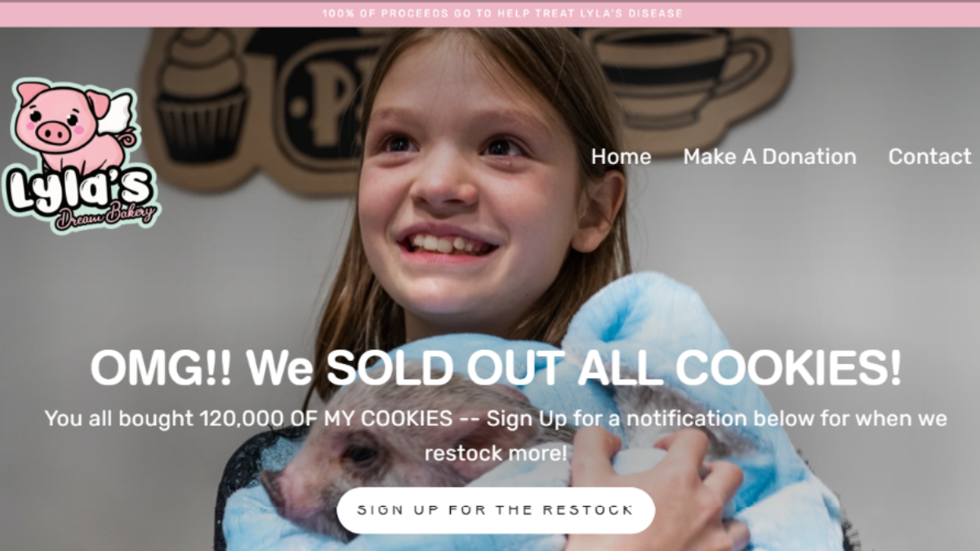Click the "restock more!" line of text
Image resolution: width=980 pixels, height=551 pixels.
[495, 453]
